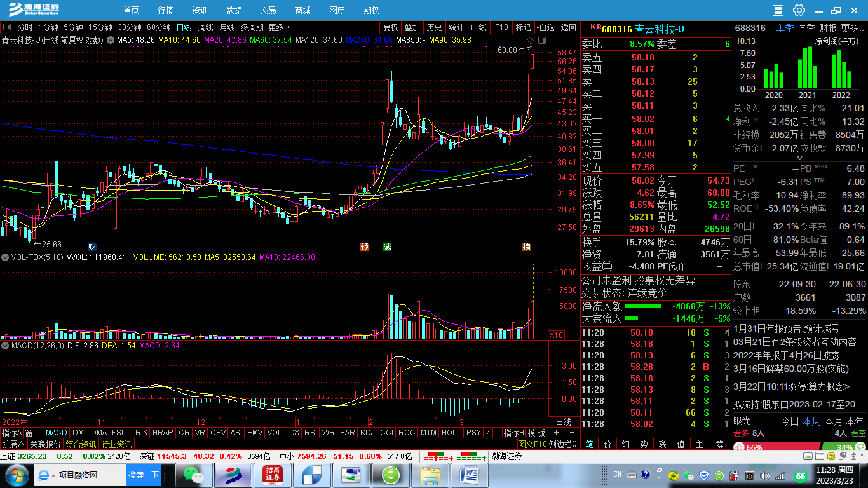The image size is (868, 488).
Task: Open Word from the taskbar
Action: [x=471, y=475]
